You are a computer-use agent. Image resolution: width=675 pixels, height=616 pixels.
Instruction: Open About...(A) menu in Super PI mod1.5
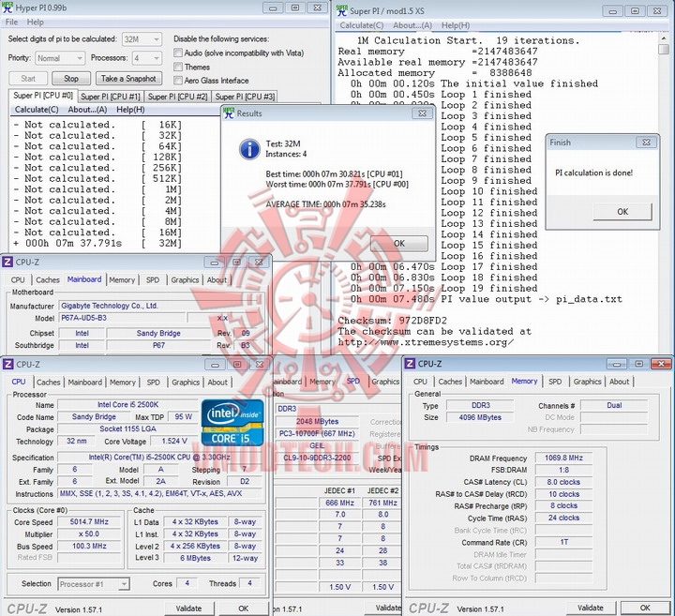point(412,25)
